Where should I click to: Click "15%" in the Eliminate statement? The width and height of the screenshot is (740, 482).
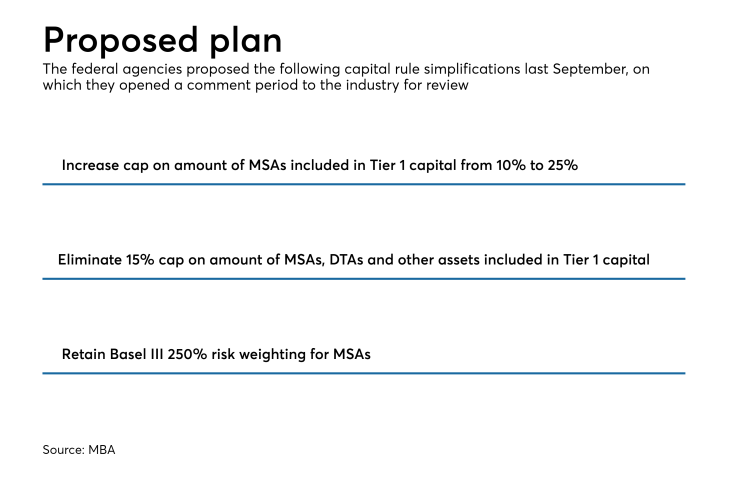tap(146, 259)
